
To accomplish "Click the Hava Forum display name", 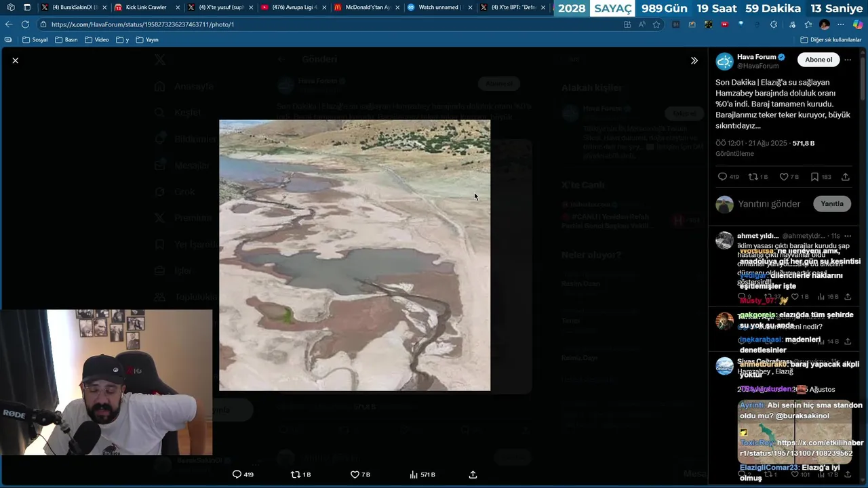I will 756,57.
